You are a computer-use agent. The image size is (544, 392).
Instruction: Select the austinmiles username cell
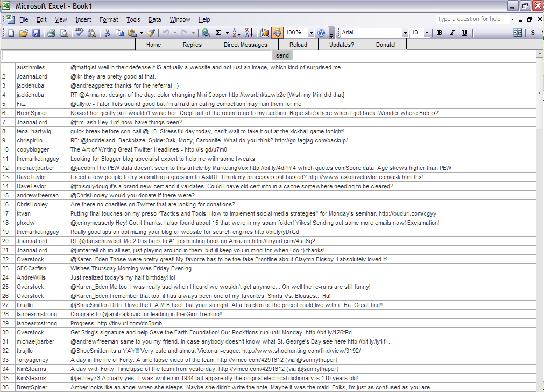click(x=43, y=67)
